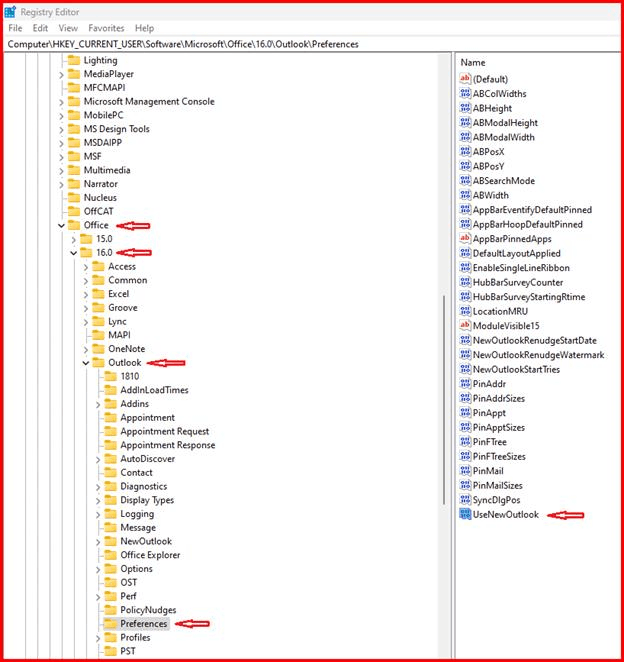Select the NewOutlookRenudgeWatermark value name
This screenshot has height=662, width=624.
point(539,355)
